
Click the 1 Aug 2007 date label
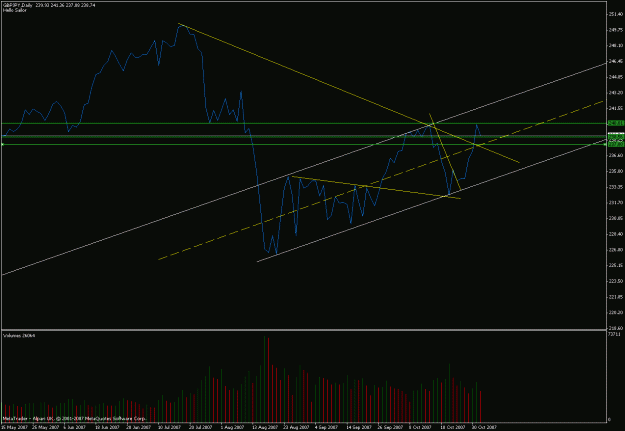pos(232,427)
